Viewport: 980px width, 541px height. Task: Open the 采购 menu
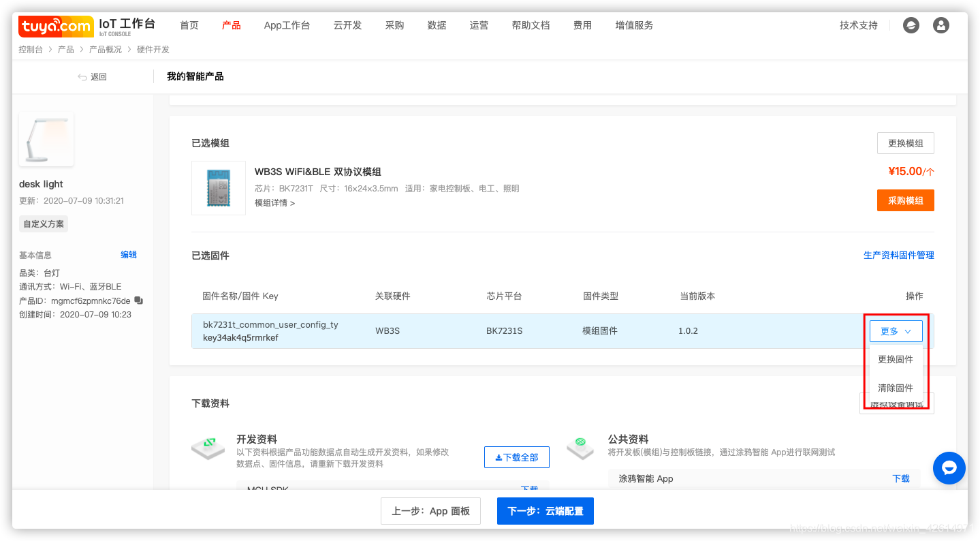(394, 25)
